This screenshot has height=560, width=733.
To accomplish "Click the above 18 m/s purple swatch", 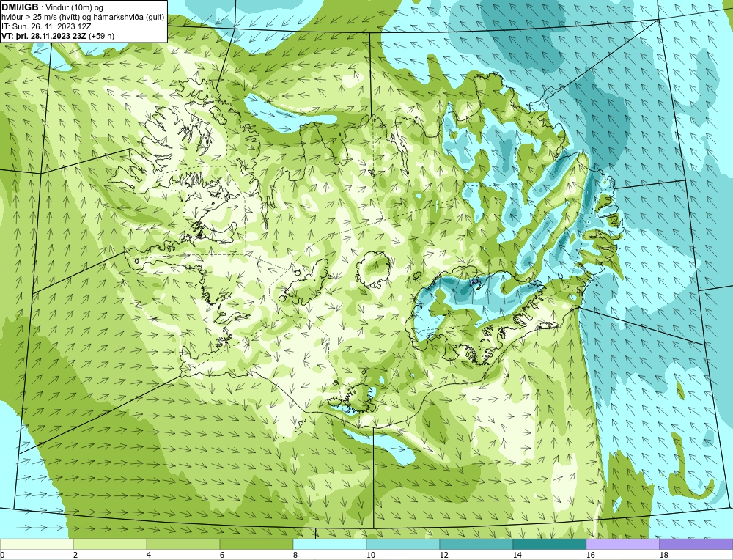I will 696,545.
